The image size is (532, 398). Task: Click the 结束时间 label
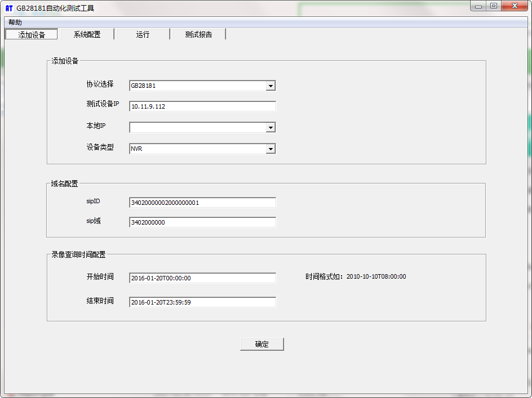tap(100, 301)
